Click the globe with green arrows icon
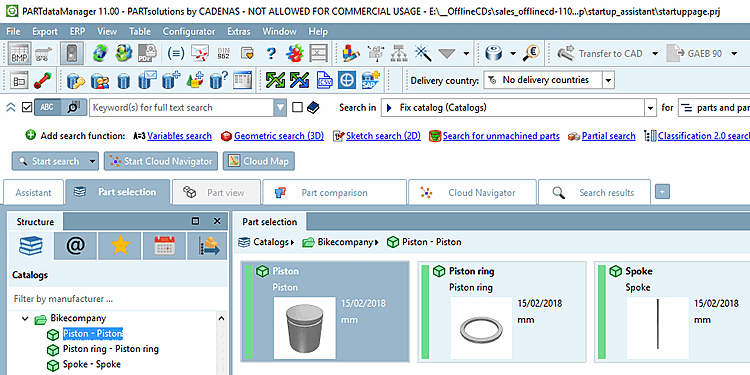This screenshot has width=750, height=375. pos(100,53)
